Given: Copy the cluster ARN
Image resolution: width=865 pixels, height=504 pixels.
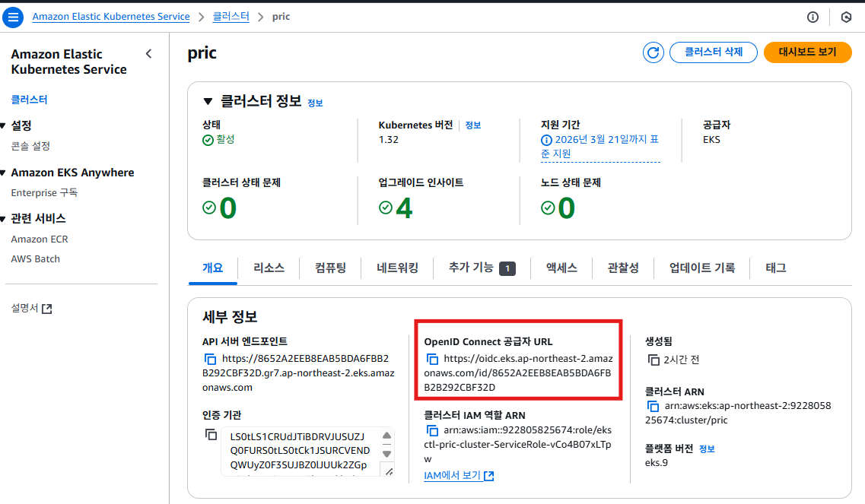Looking at the screenshot, I should tap(654, 407).
